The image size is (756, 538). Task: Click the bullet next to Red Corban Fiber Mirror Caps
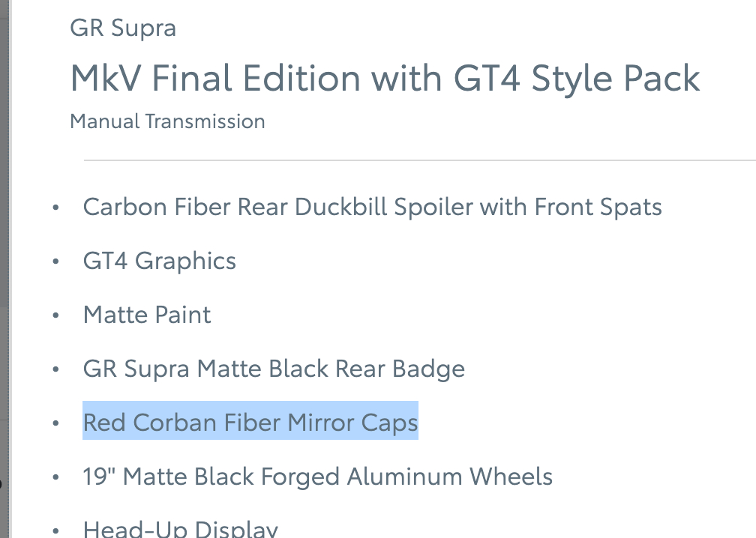(x=55, y=424)
